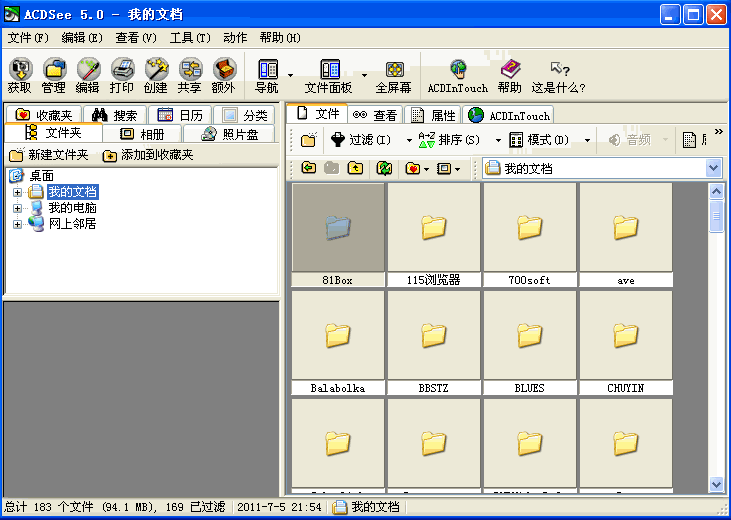Select the Balabolka folder thumbnail
The image size is (731, 520).
point(338,343)
